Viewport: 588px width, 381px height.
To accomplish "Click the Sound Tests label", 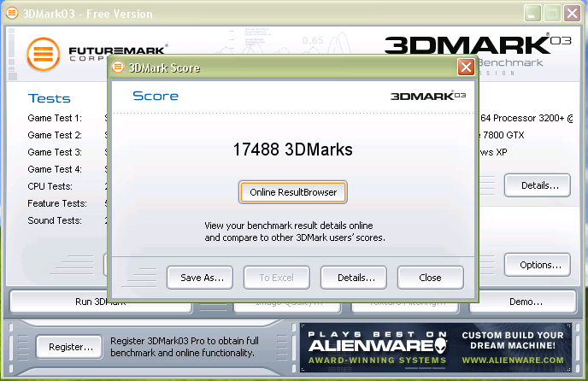I will click(55, 220).
